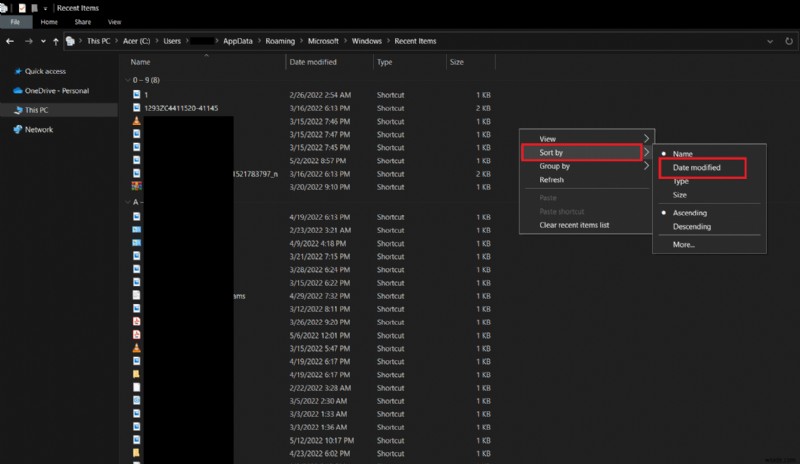Select the row dated 5/2/2022 8:57 PM
Viewport: 800px width, 464px height.
click(311, 161)
